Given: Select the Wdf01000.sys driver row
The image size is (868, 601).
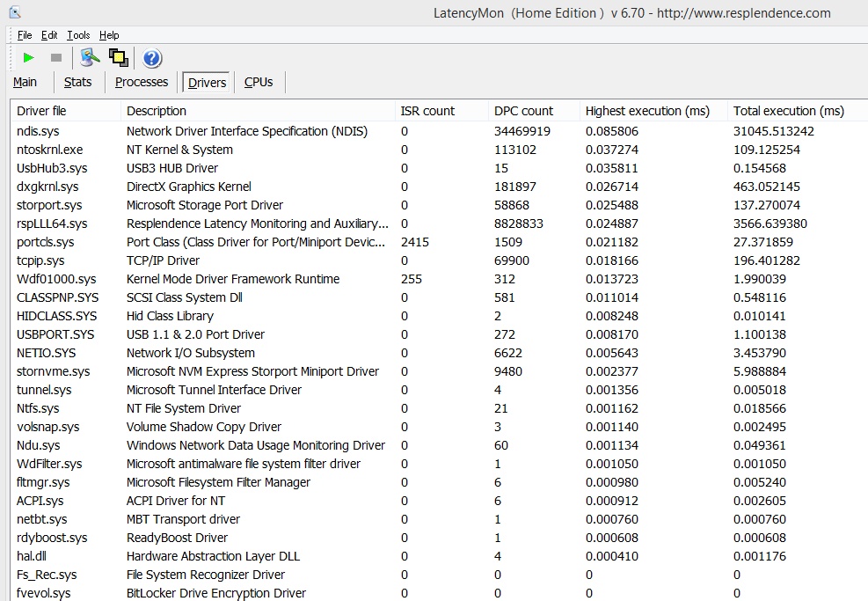Looking at the screenshot, I should pyautogui.click(x=439, y=279).
